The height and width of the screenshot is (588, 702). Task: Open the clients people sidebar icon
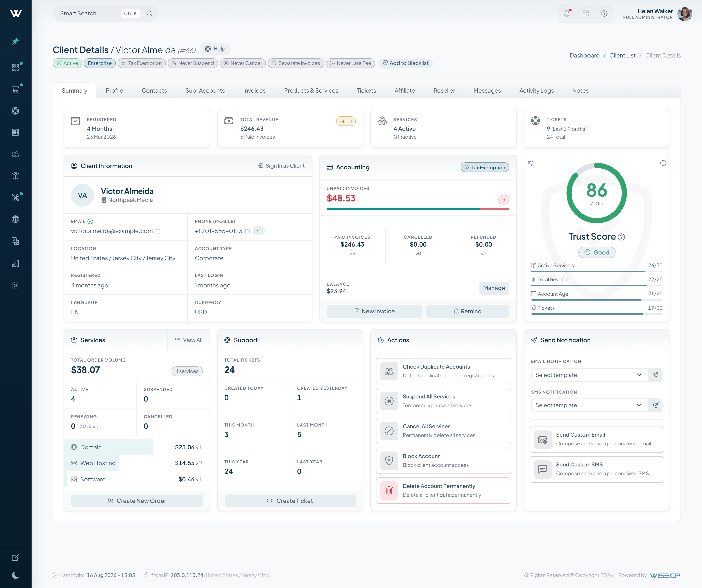coord(15,154)
